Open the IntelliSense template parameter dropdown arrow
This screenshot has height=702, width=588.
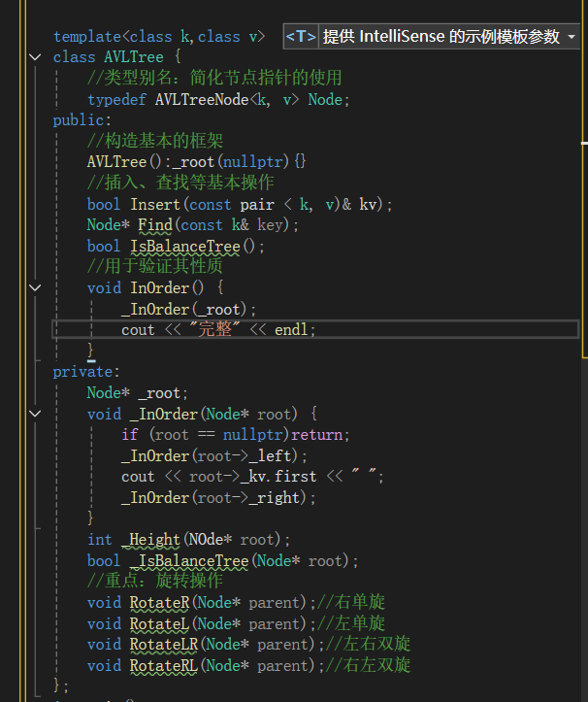[572, 37]
